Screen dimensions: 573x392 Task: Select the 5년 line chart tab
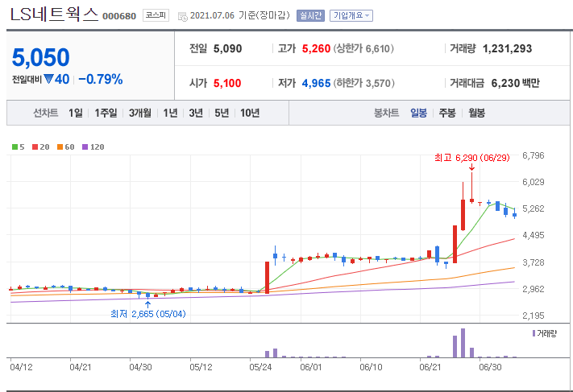(222, 113)
